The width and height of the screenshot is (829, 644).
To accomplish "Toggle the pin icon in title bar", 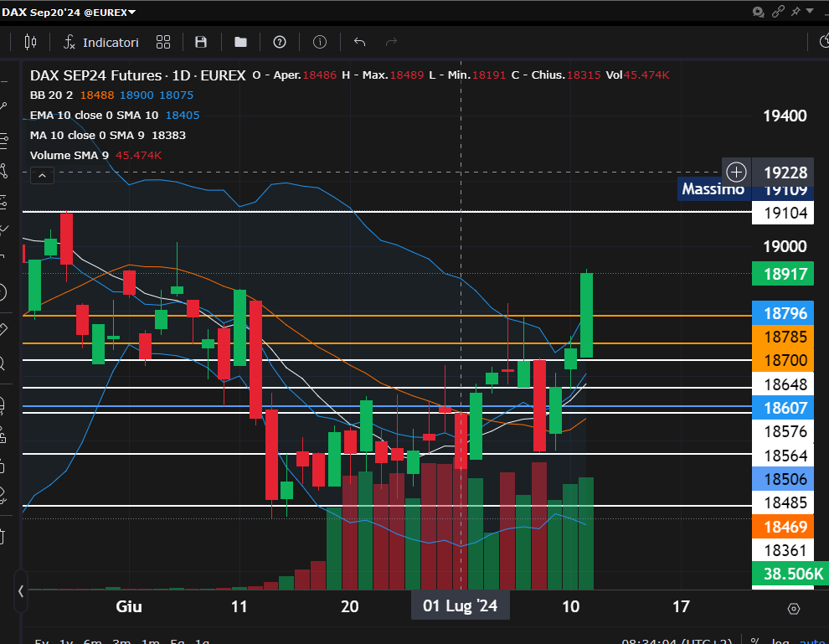I will coord(796,11).
